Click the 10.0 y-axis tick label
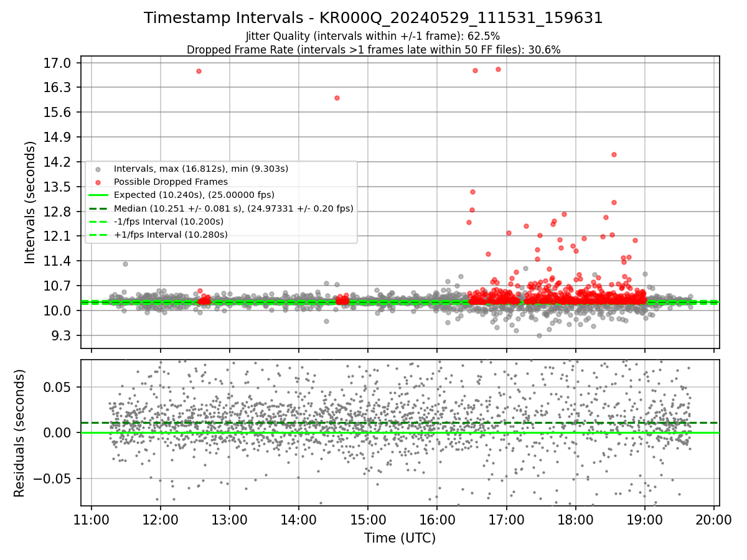This screenshot has height=560, width=747. coord(59,310)
